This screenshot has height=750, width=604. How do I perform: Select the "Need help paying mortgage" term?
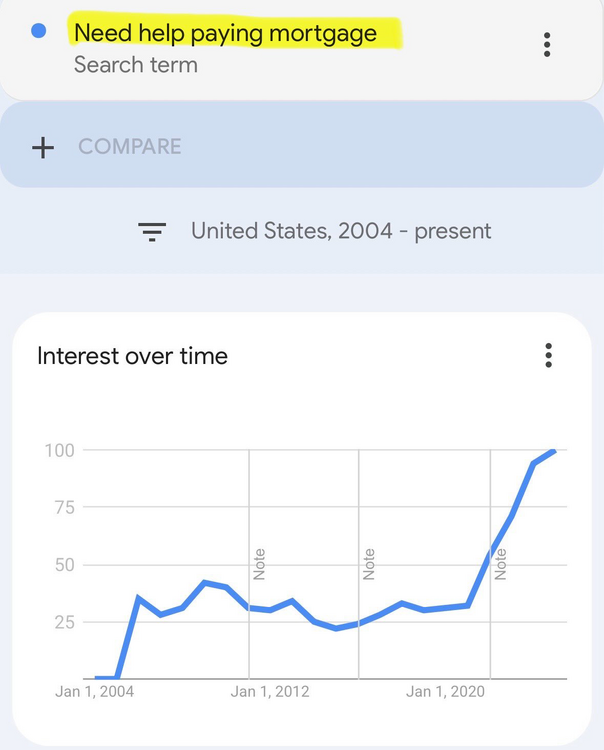click(x=225, y=33)
